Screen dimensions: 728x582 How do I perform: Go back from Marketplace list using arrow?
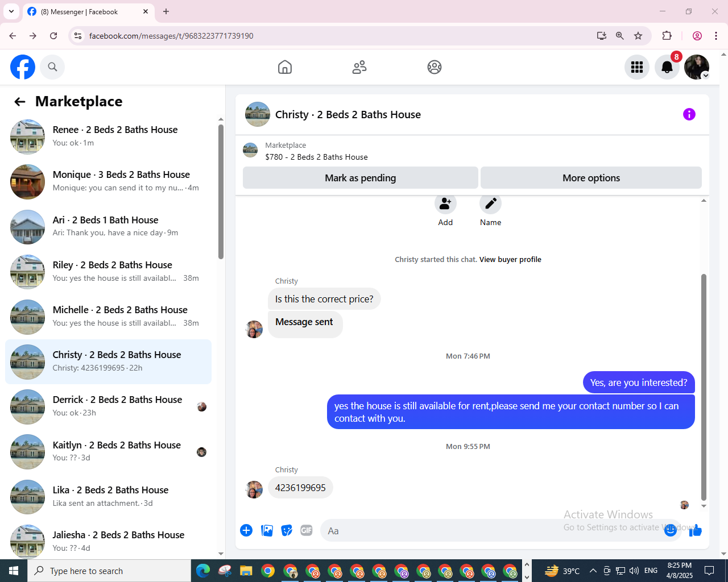click(20, 102)
